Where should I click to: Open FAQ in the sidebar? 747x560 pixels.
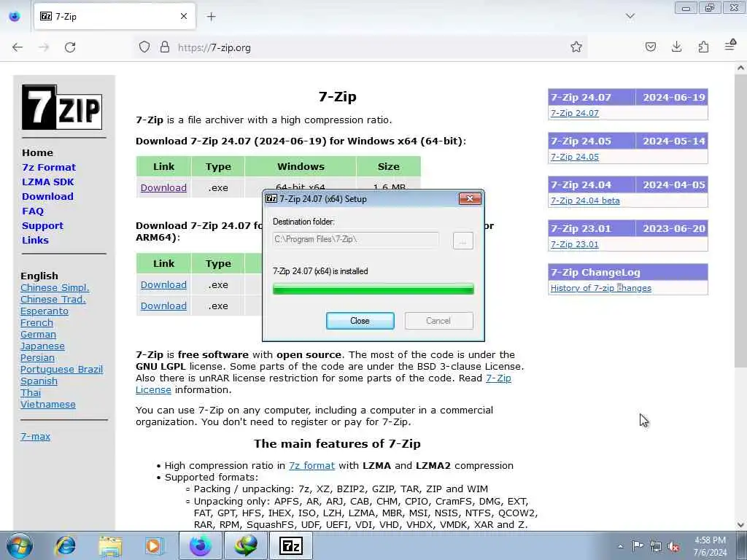click(x=32, y=211)
